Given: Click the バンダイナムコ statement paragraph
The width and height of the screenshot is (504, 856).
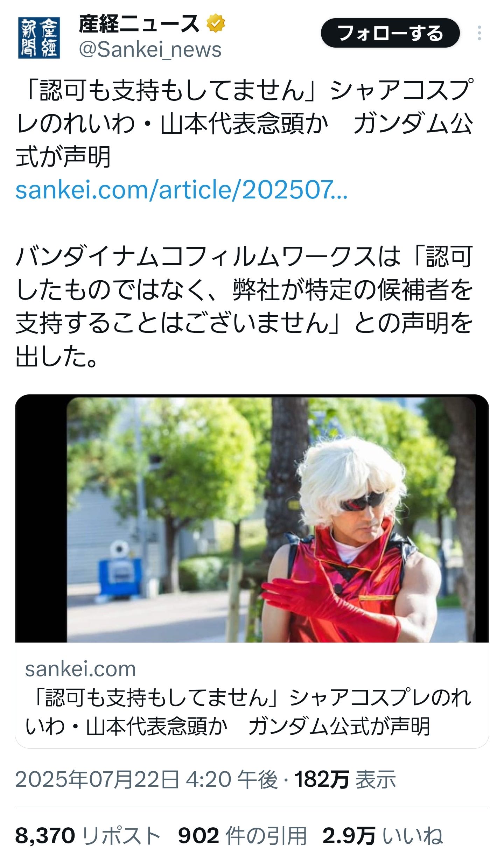Looking at the screenshot, I should coord(245,307).
